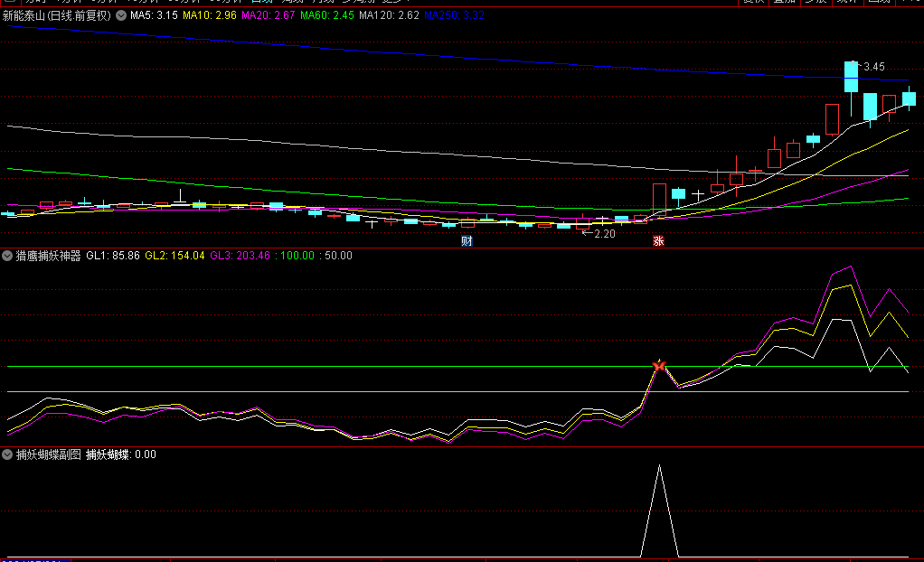Click the red signal marker on indicator line
This screenshot has height=562, width=924.
[x=659, y=366]
